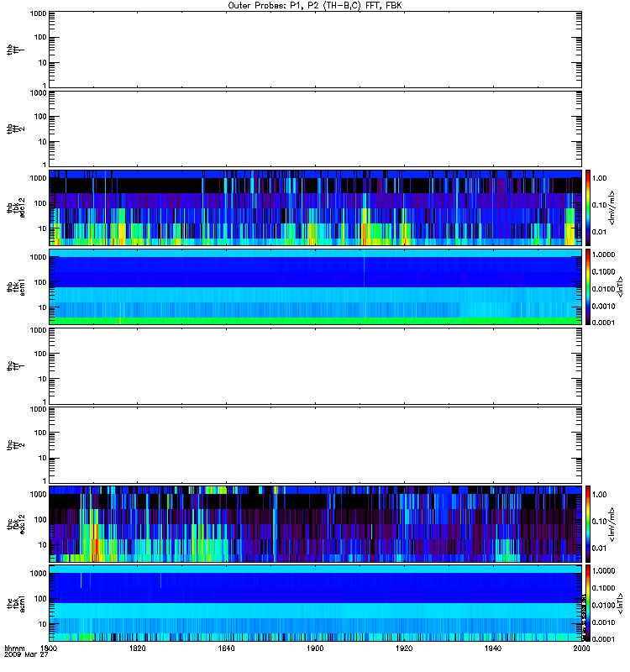The width and height of the screenshot is (630, 672).
Task: Select the thc fbk edc12 spectrogram panel
Action: [x=316, y=523]
